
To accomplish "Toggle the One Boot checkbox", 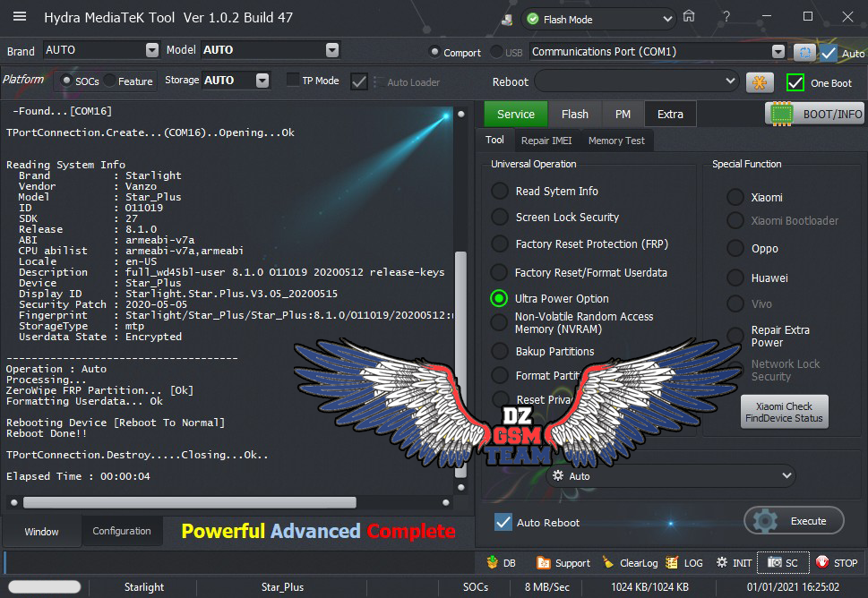I will point(795,82).
